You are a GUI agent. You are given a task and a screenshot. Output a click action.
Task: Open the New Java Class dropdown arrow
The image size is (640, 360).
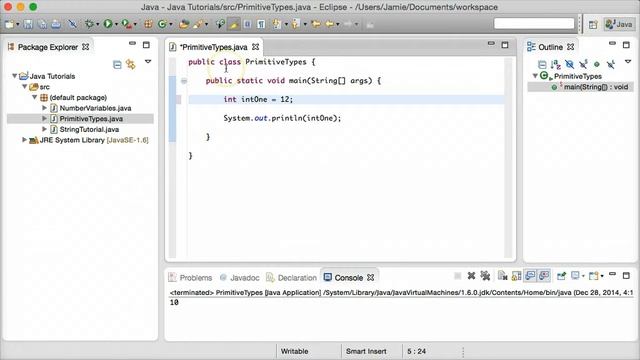pos(171,25)
